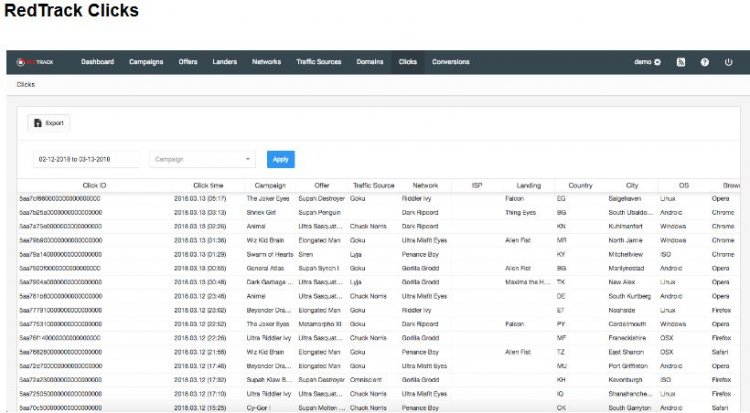Click landing cell Thing Eyes
Image resolution: width=750 pixels, height=413 pixels.
[x=520, y=212]
